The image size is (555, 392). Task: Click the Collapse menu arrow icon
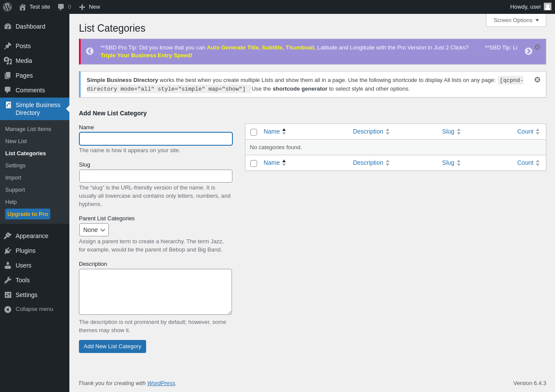click(8, 309)
